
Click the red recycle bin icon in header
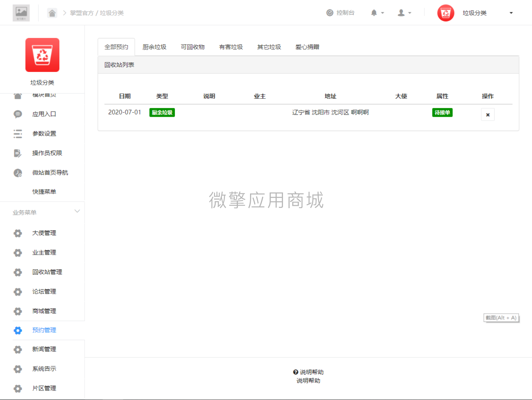pos(446,13)
